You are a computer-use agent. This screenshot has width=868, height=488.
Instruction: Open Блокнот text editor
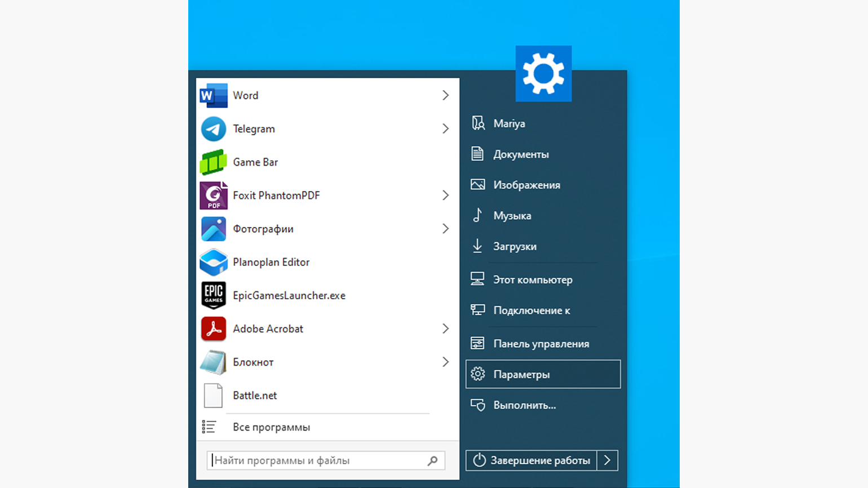click(x=253, y=362)
